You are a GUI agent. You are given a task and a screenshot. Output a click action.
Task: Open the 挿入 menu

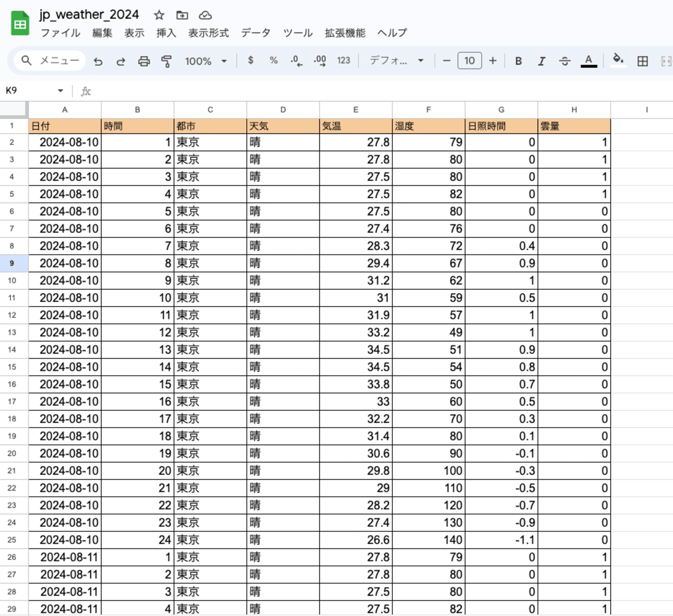point(166,33)
